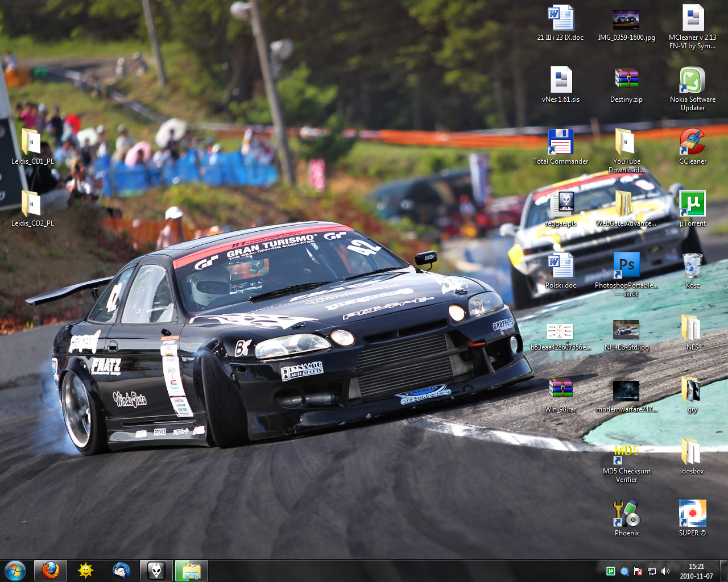This screenshot has height=582, width=728.
Task: Open the file explorer taskbar button
Action: (192, 571)
